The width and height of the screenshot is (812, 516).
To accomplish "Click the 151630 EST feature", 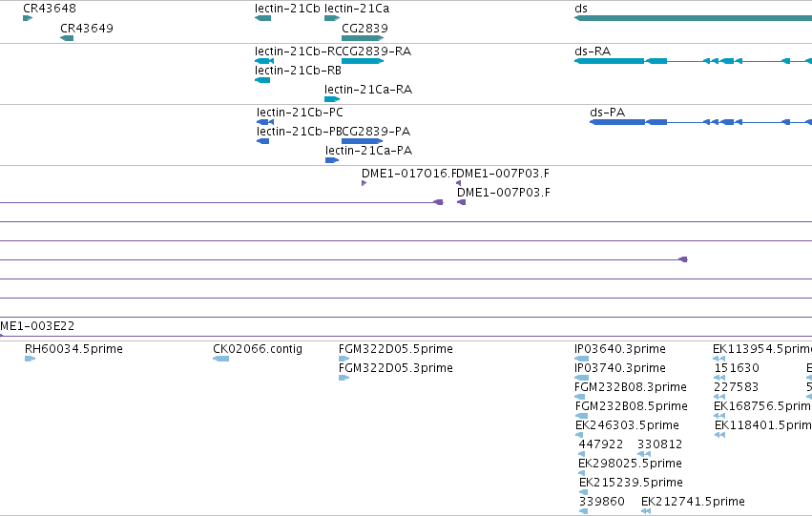I will point(719,378).
